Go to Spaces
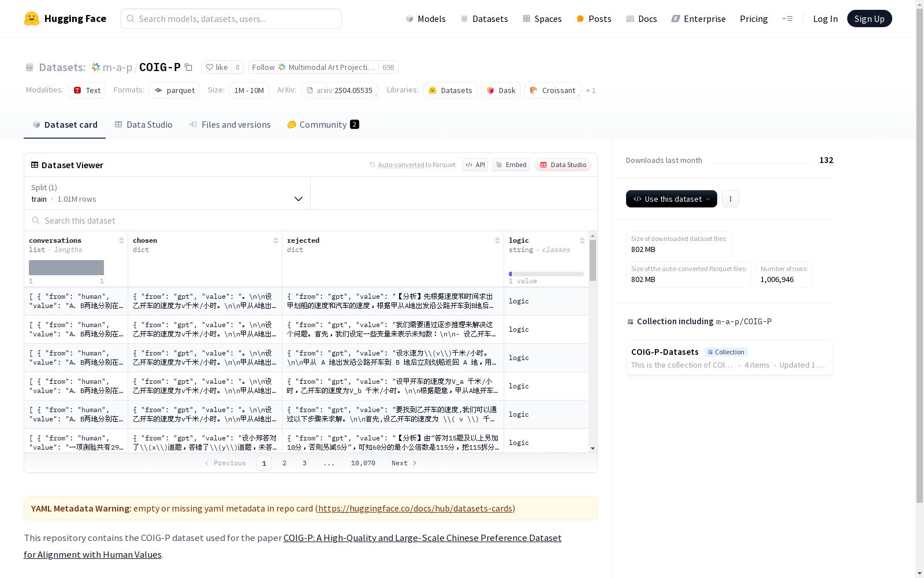 click(542, 18)
